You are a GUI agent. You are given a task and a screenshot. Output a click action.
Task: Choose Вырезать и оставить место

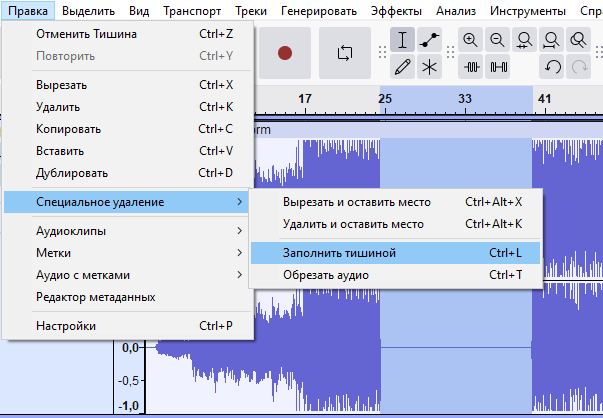(x=395, y=202)
